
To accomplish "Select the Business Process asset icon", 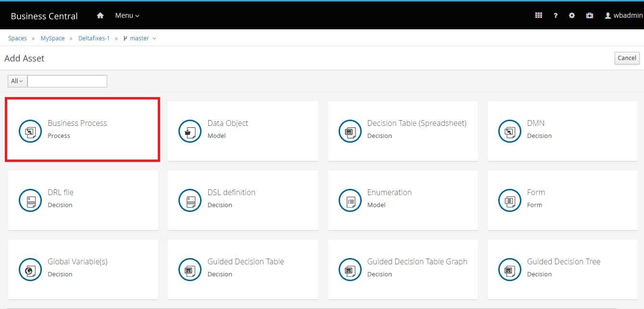I will (30, 131).
